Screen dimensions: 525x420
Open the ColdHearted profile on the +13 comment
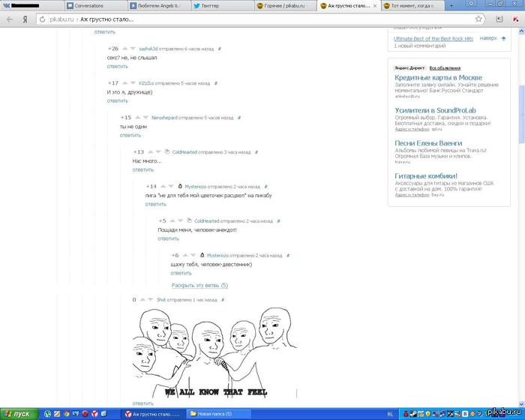point(184,152)
